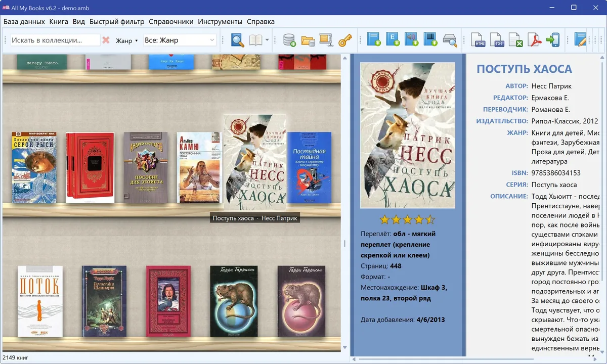Select the 'Постыдная тайна' book cover
This screenshot has width=607, height=364.
click(309, 168)
